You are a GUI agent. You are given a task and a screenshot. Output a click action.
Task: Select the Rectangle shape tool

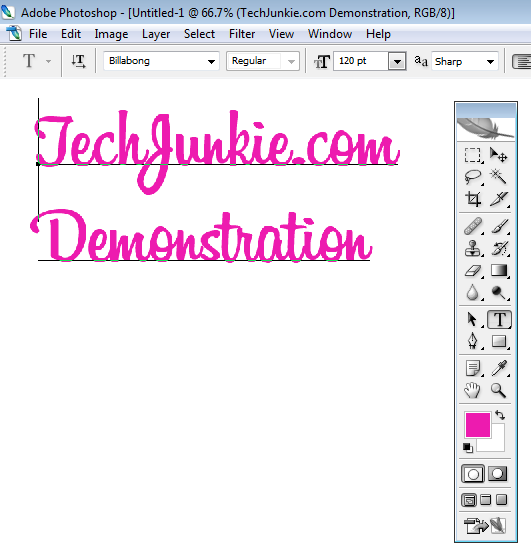[x=499, y=341]
